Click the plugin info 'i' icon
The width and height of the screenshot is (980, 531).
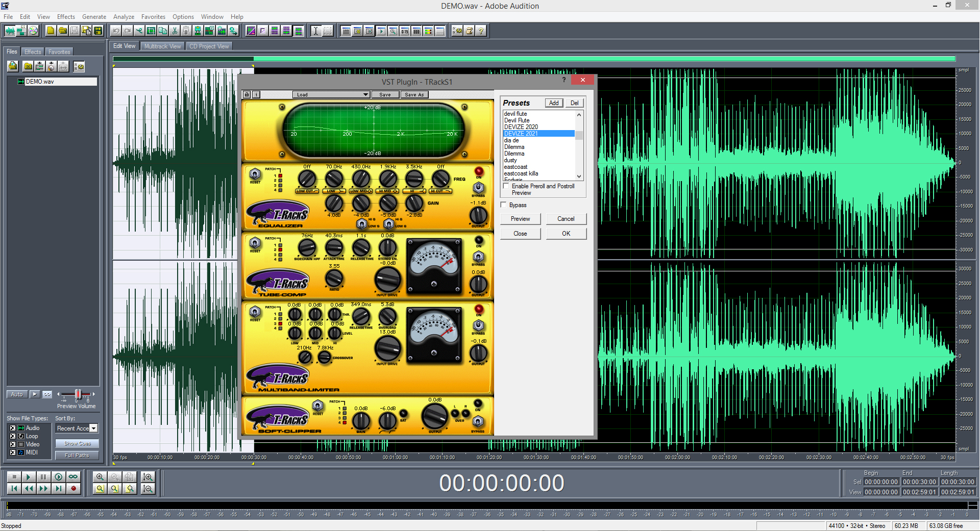(256, 94)
